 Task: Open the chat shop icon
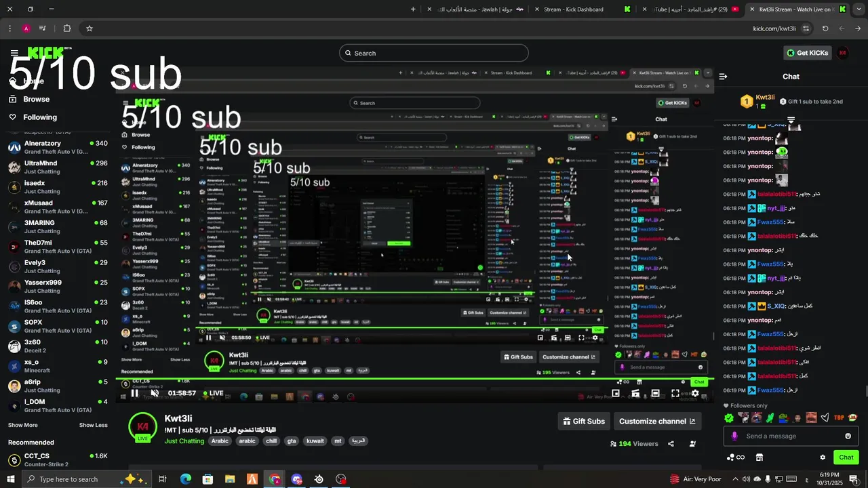click(759, 457)
